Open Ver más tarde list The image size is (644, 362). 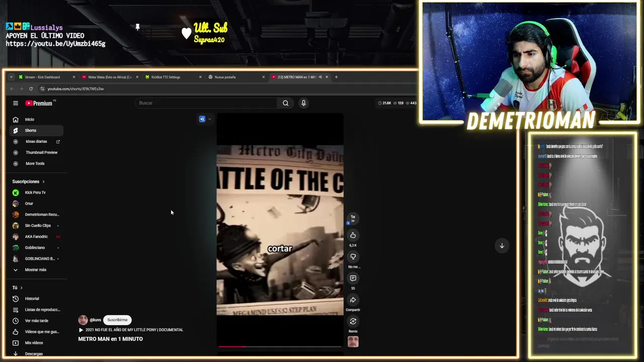[36, 321]
